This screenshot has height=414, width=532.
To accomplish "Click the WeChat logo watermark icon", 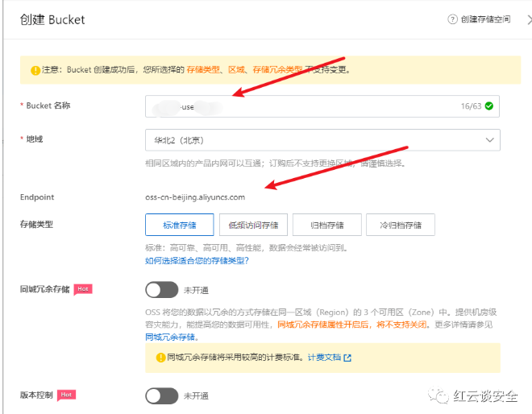I will (441, 395).
